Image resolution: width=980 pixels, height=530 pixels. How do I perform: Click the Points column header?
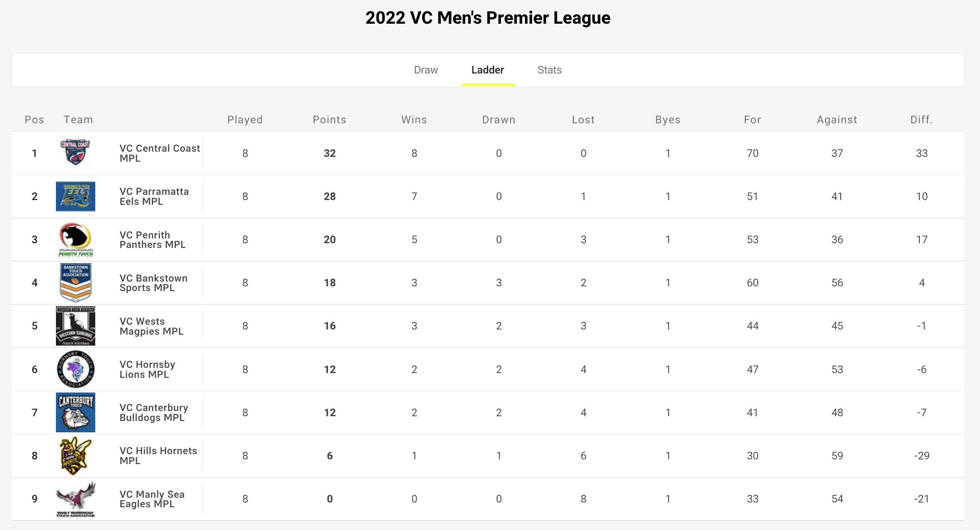point(329,119)
